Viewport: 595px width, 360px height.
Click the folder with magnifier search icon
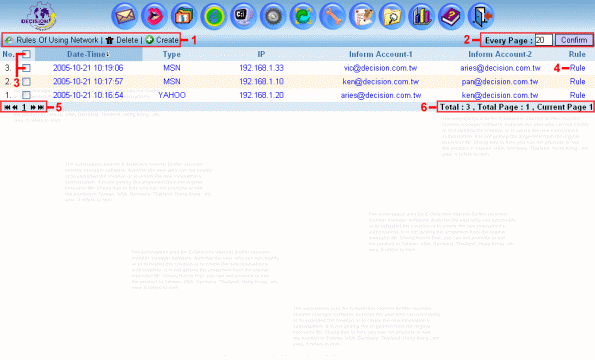coord(392,16)
